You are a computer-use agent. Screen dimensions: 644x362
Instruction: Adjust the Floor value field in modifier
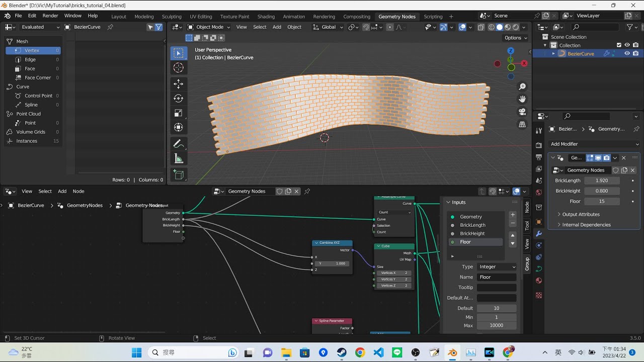point(602,202)
